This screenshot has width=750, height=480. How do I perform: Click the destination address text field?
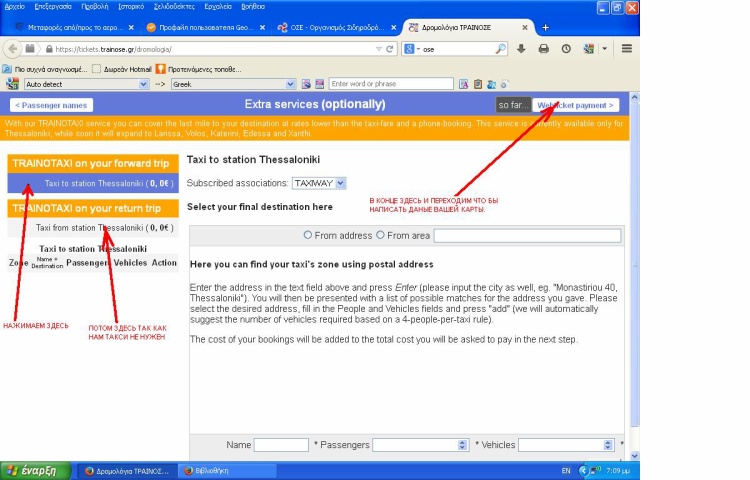(x=527, y=235)
